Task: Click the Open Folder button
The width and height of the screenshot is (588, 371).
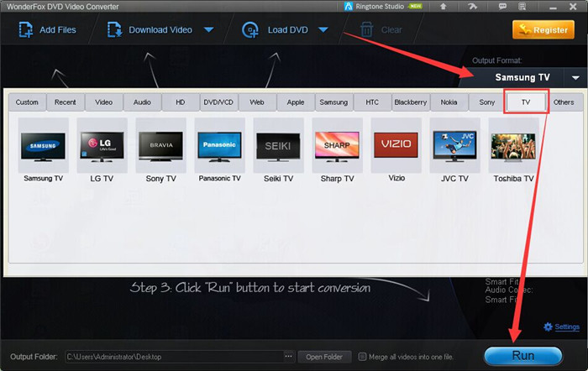Action: point(324,357)
